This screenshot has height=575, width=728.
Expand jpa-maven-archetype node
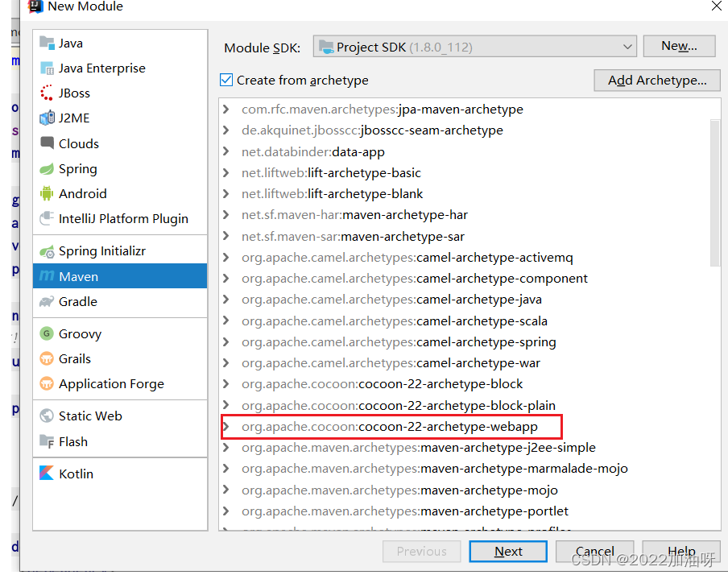(x=226, y=110)
